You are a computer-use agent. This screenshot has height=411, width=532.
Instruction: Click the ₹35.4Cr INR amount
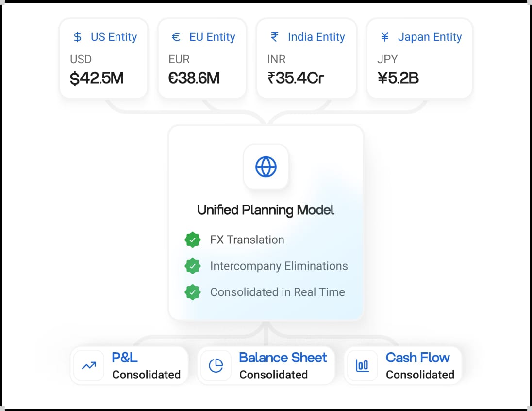coord(296,78)
